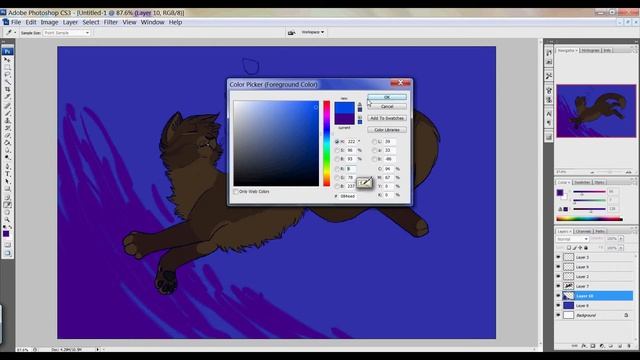This screenshot has height=360, width=640.
Task: Open the Edit menu
Action: pos(31,22)
